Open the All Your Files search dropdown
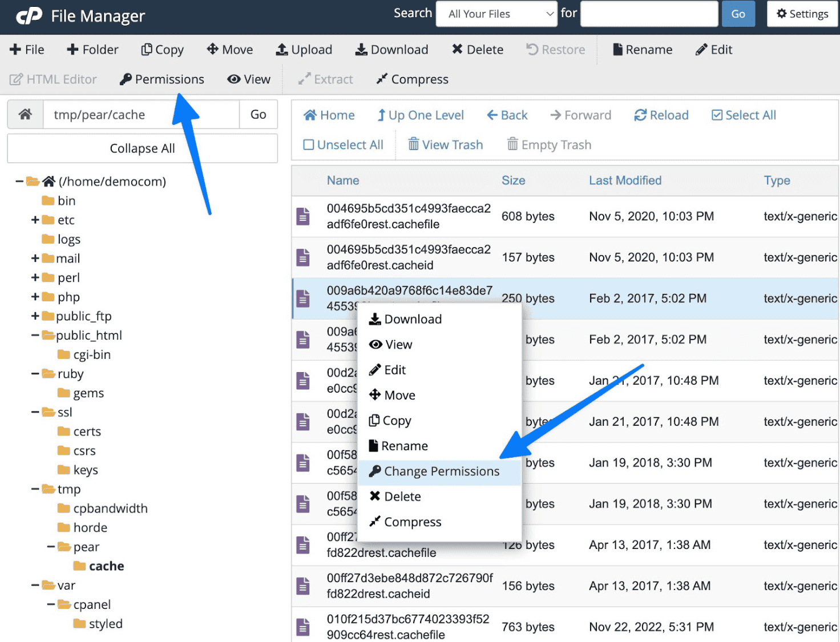The height and width of the screenshot is (642, 840). pyautogui.click(x=496, y=14)
